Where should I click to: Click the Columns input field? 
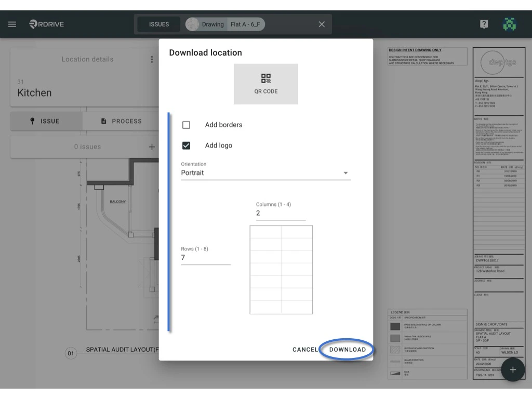(x=281, y=213)
